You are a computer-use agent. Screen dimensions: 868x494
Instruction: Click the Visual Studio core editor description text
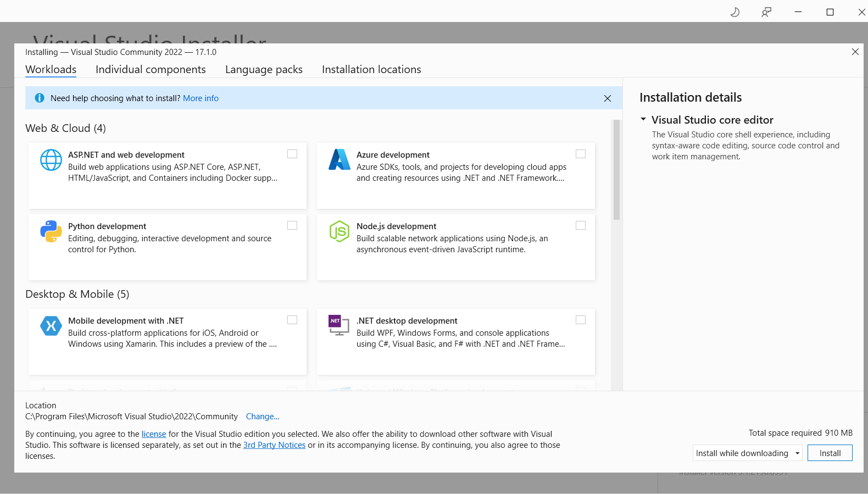click(x=745, y=146)
